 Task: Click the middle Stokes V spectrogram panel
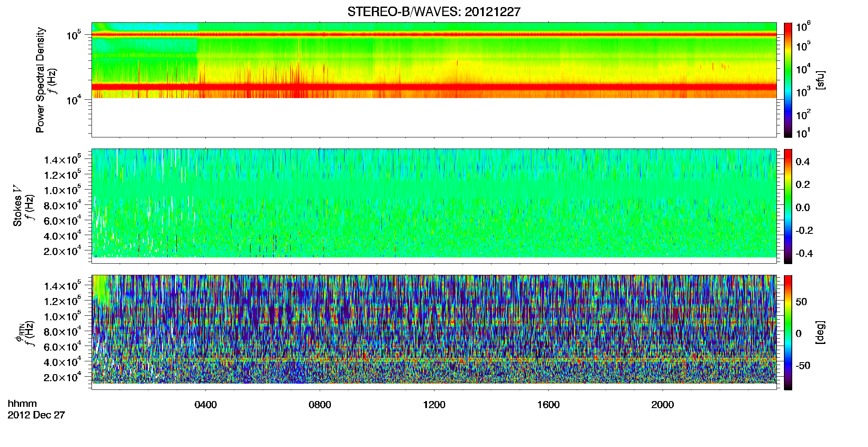[434, 203]
